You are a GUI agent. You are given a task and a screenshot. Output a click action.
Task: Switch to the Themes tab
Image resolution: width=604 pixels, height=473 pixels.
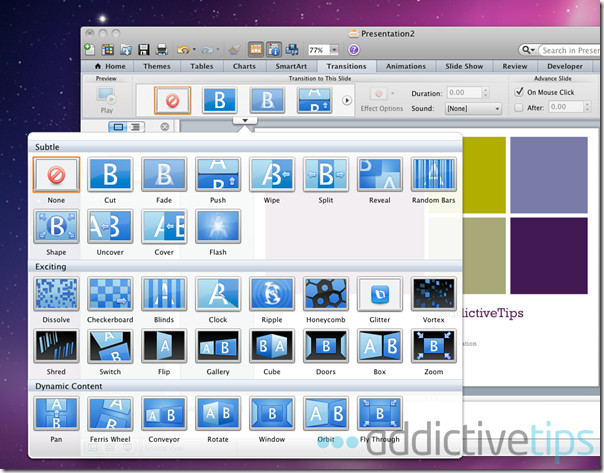click(x=157, y=66)
